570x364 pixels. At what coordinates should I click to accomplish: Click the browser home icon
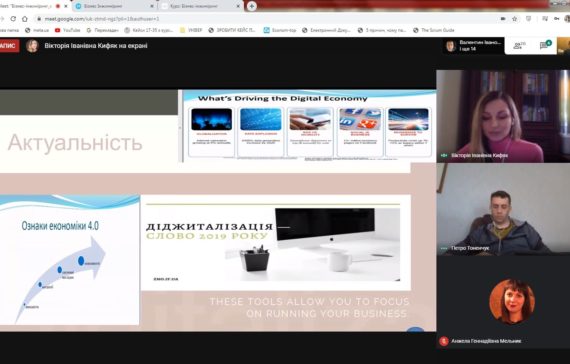tap(25, 19)
